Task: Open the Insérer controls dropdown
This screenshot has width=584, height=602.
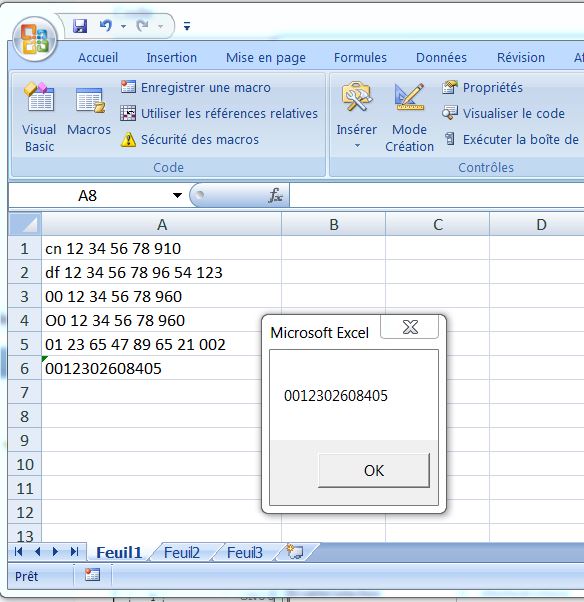Action: point(356,115)
